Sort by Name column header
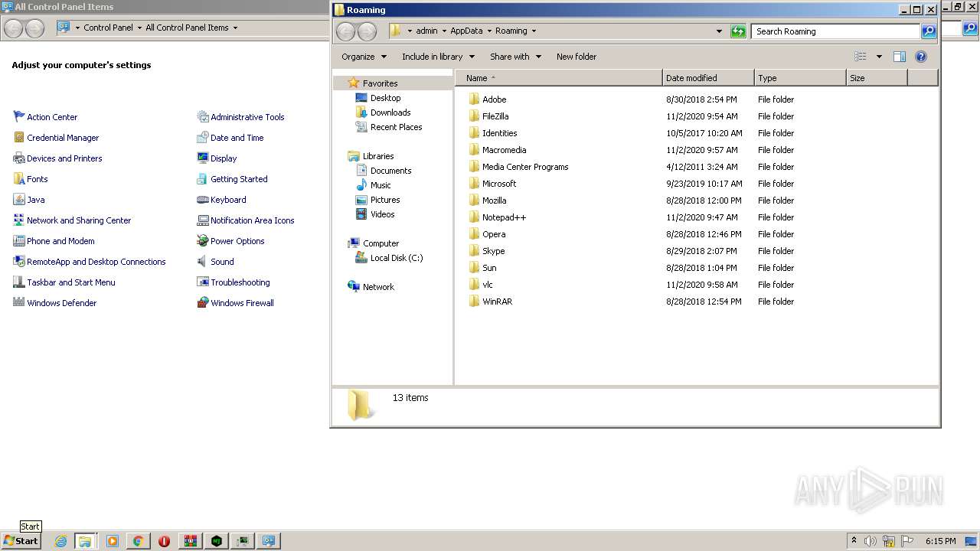The width and height of the screenshot is (980, 551). coord(559,78)
